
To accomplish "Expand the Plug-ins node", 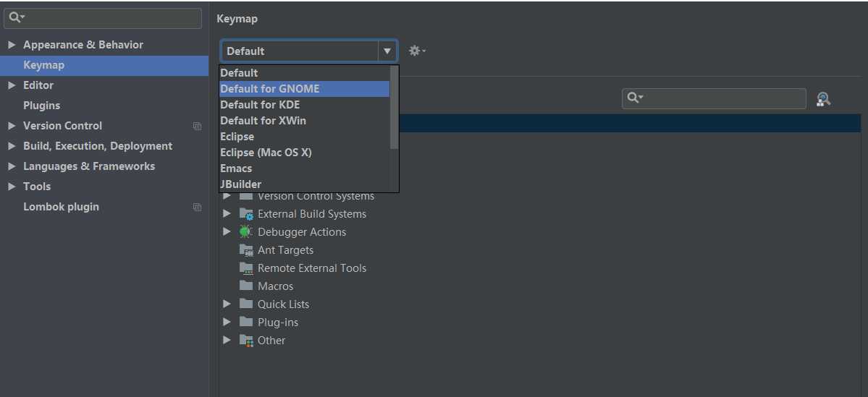I will pyautogui.click(x=227, y=322).
